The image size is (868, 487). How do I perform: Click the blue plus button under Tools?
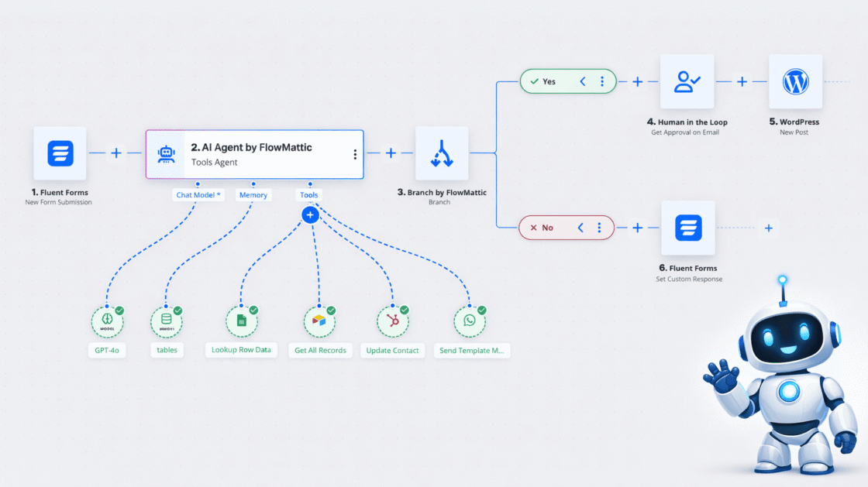310,214
